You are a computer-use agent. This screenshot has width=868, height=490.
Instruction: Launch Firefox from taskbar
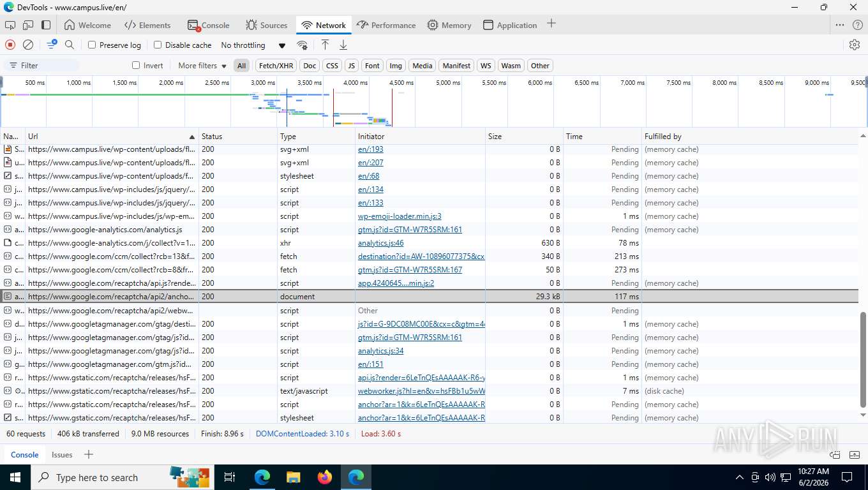(x=325, y=477)
